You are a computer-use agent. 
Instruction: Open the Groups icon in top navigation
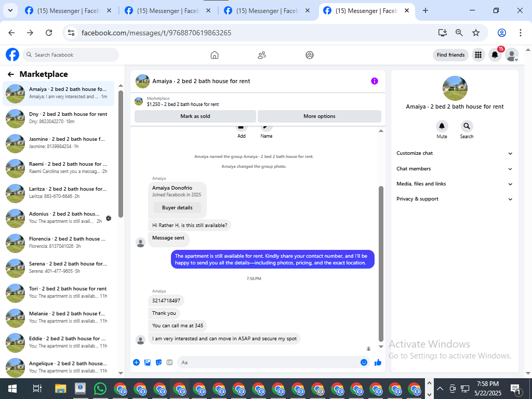pyautogui.click(x=310, y=55)
